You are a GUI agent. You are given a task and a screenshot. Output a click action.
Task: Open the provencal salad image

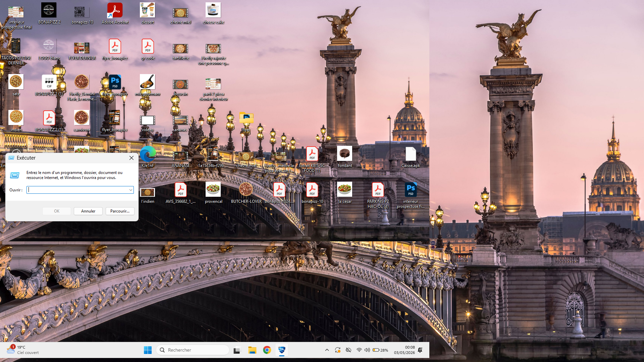pos(213,193)
